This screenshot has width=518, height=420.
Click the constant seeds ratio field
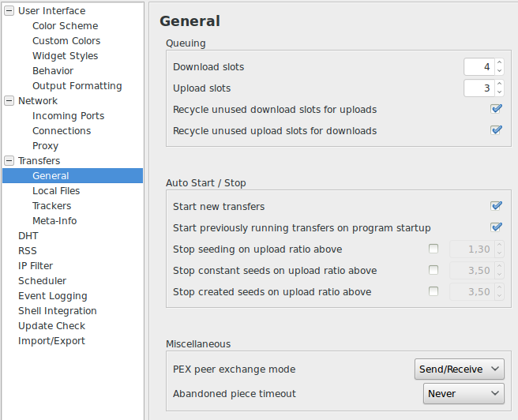pyautogui.click(x=471, y=271)
